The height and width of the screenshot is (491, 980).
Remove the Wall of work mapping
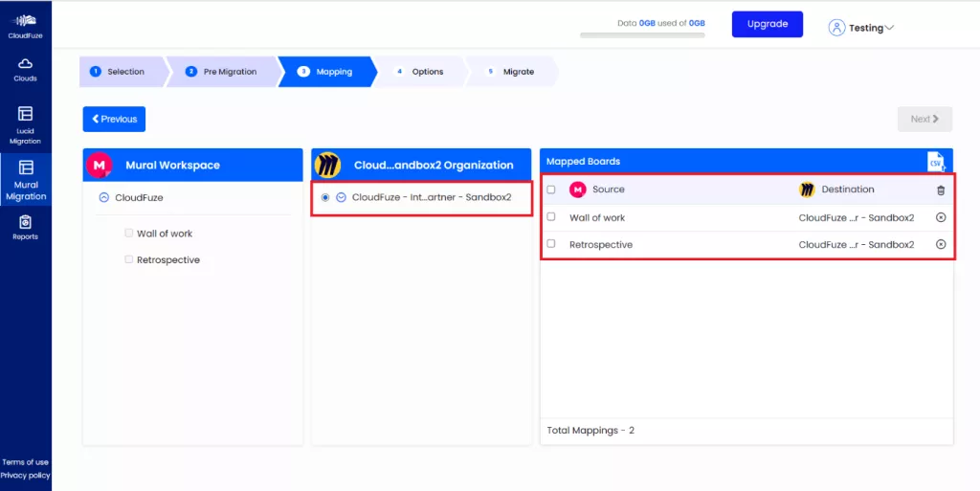pyautogui.click(x=941, y=217)
